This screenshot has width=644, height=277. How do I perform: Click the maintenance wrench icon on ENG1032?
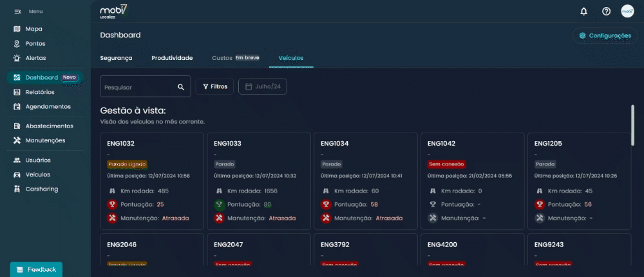(112, 218)
